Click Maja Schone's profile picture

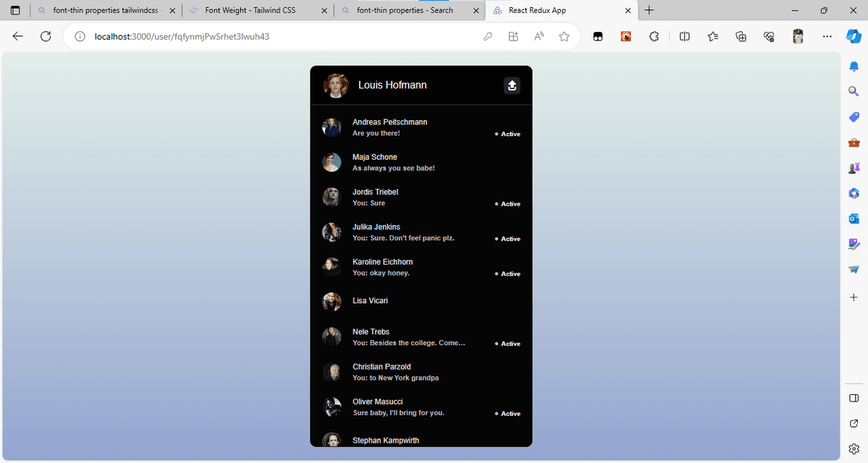[331, 162]
